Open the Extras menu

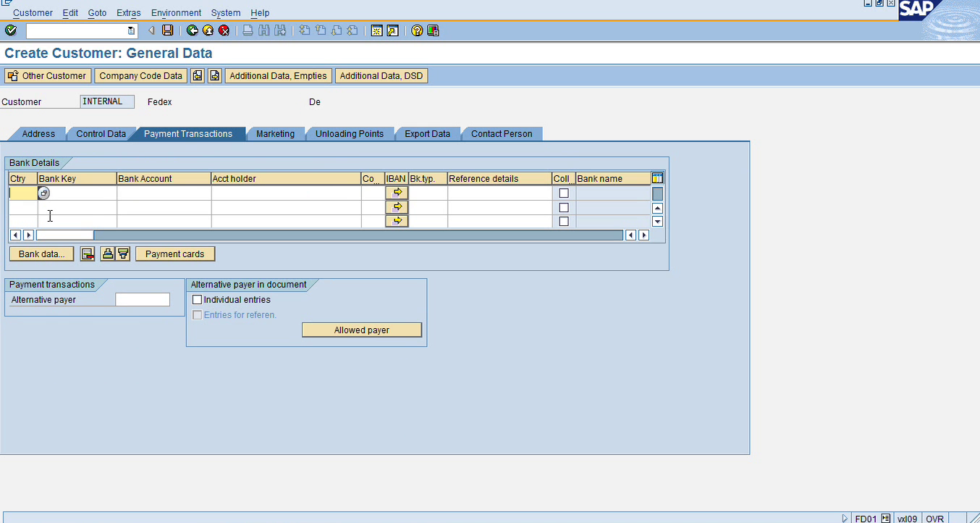(129, 13)
